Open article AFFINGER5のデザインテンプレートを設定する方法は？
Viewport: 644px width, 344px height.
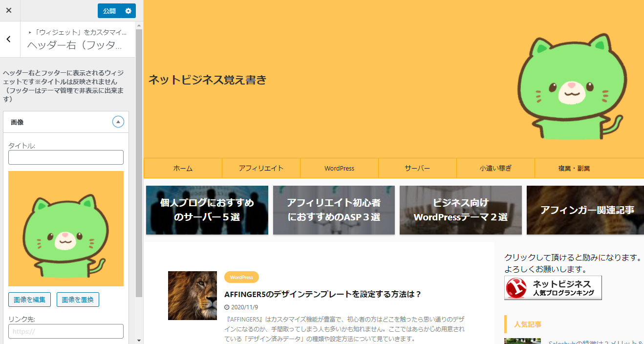(x=322, y=294)
